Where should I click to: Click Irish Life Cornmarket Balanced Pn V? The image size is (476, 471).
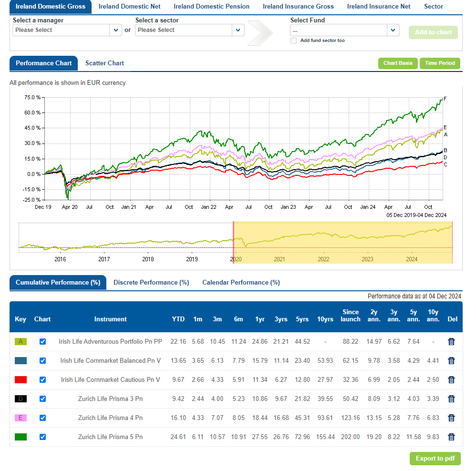(x=111, y=360)
